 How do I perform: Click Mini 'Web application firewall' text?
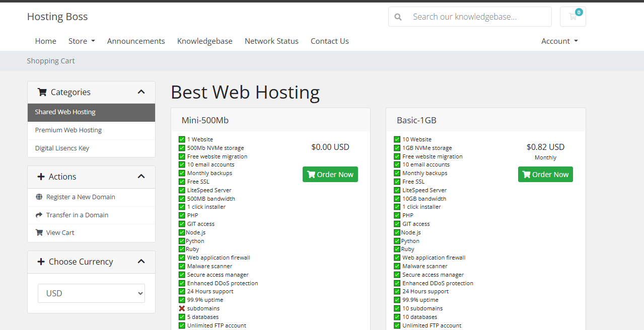(219, 258)
